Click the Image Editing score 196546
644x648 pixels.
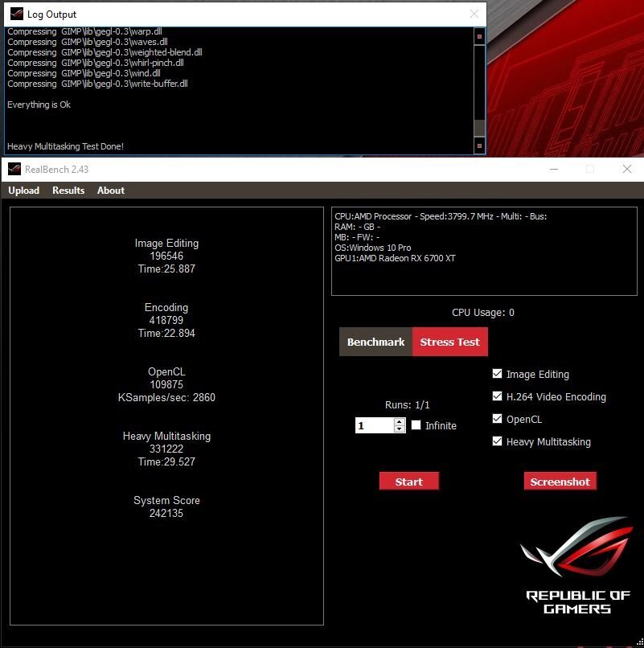[166, 256]
